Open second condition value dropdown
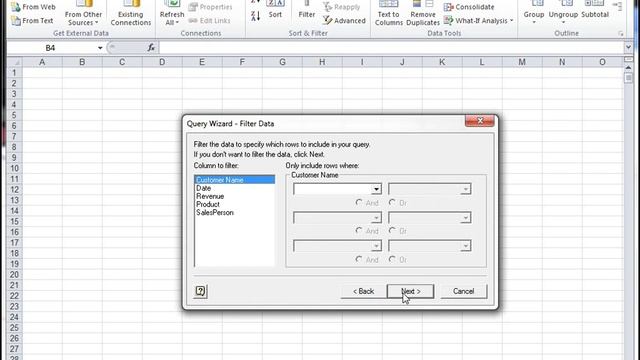The width and height of the screenshot is (640, 360). click(x=465, y=218)
